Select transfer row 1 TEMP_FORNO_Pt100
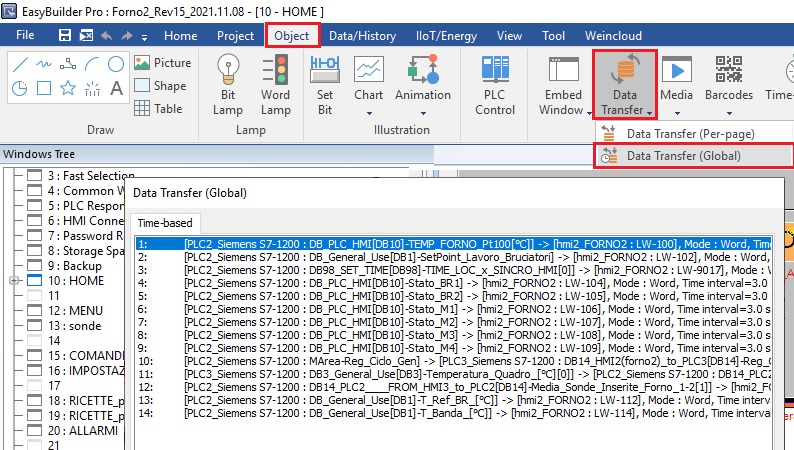The image size is (794, 450). click(x=454, y=244)
